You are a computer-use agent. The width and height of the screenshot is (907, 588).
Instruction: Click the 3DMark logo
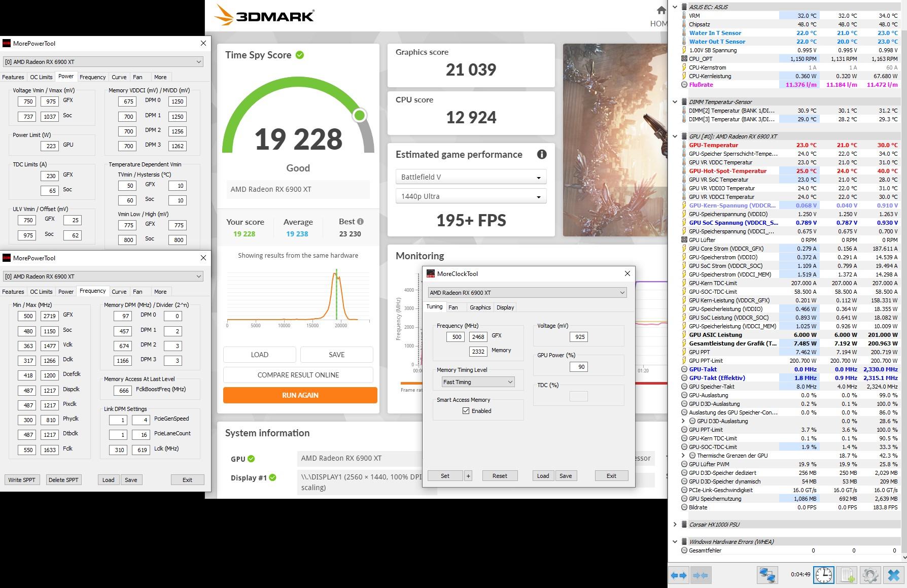tap(264, 15)
